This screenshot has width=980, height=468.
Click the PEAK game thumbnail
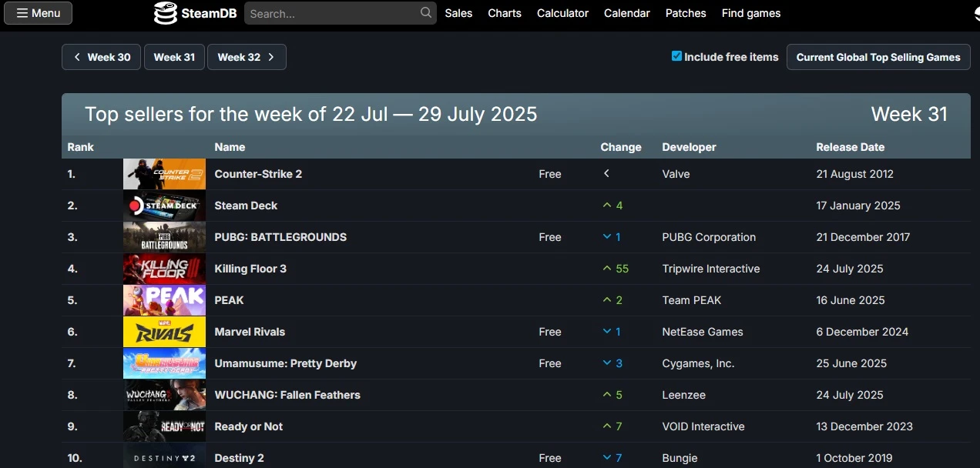(x=164, y=300)
